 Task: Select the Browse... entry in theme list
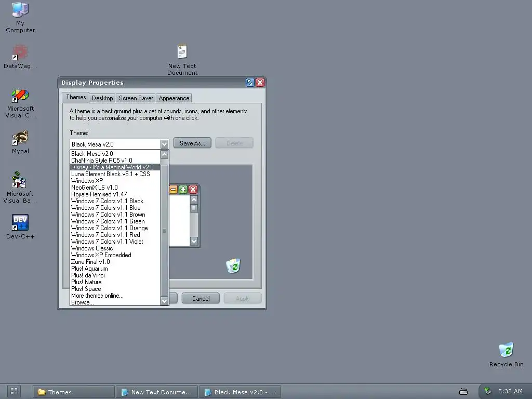115,302
